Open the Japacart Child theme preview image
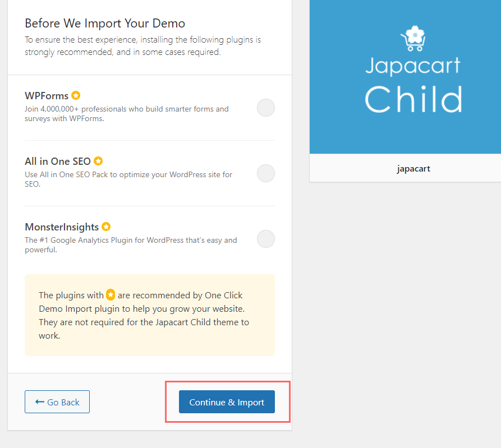The width and height of the screenshot is (501, 448). (405, 77)
